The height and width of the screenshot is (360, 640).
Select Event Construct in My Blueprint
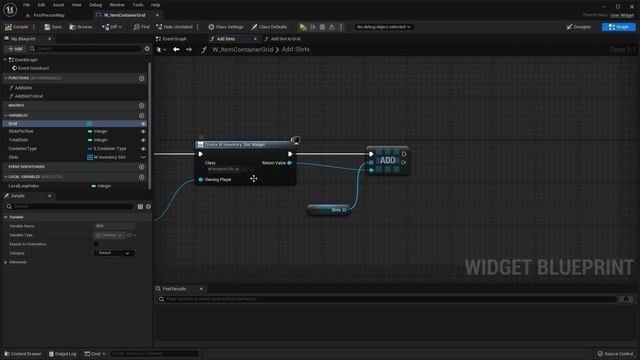[33, 68]
